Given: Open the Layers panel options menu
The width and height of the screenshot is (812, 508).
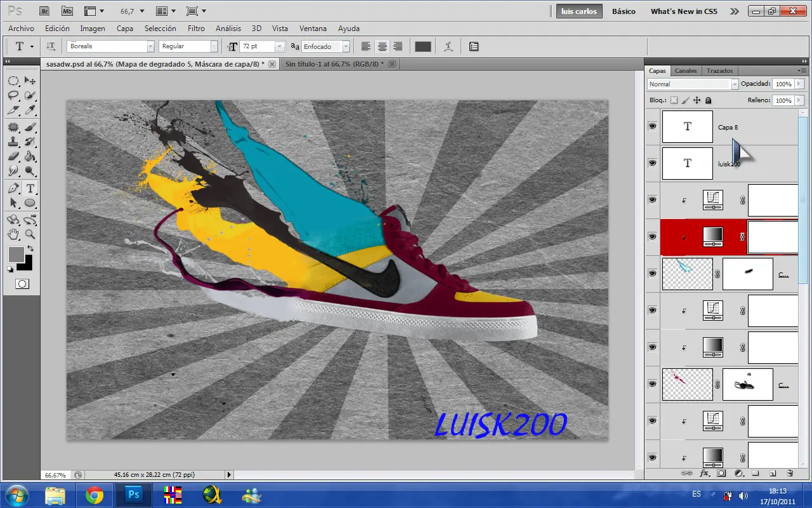Looking at the screenshot, I should (802, 70).
